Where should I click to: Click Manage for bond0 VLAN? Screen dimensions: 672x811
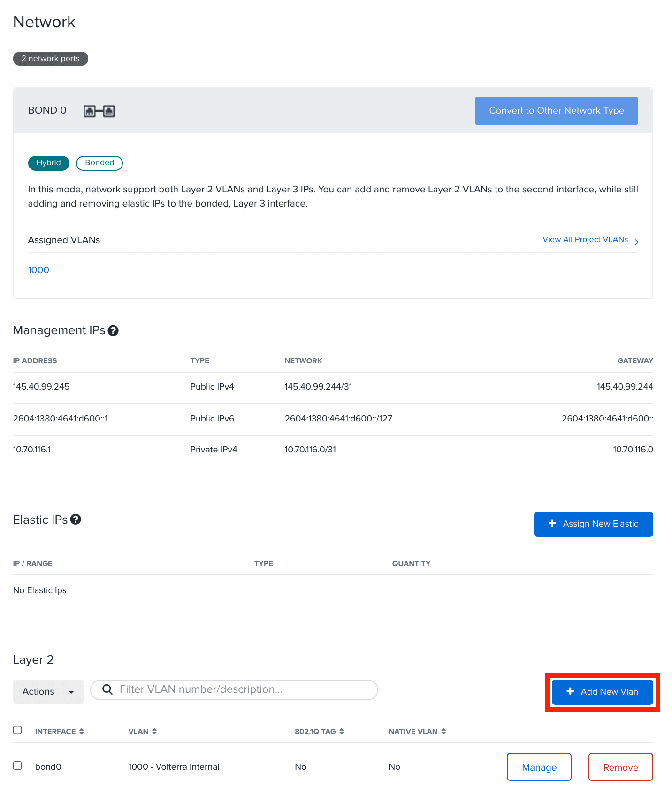tap(539, 767)
